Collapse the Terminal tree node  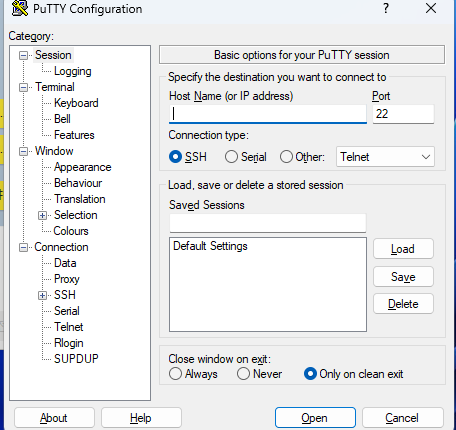[x=23, y=87]
